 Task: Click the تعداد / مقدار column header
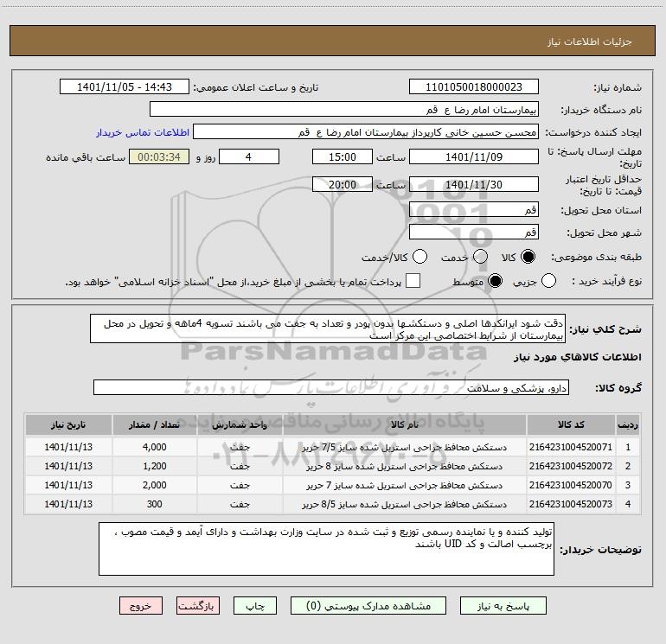point(155,424)
